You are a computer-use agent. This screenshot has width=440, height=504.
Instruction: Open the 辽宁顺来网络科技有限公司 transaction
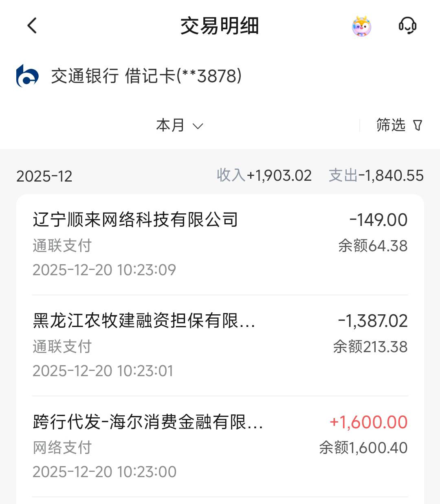pos(135,220)
